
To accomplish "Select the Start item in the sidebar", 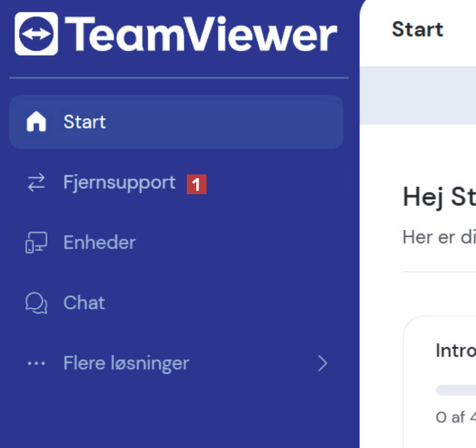I will [x=84, y=122].
